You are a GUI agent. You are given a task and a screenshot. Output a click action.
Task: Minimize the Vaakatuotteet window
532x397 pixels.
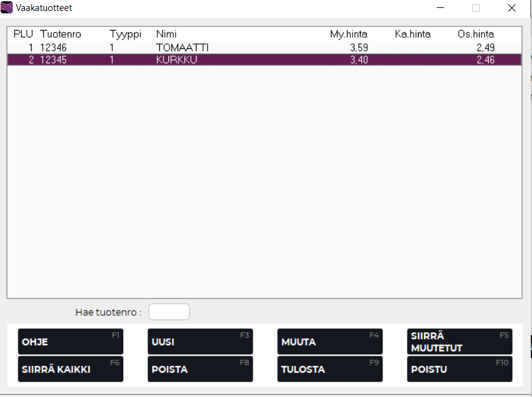pos(440,9)
